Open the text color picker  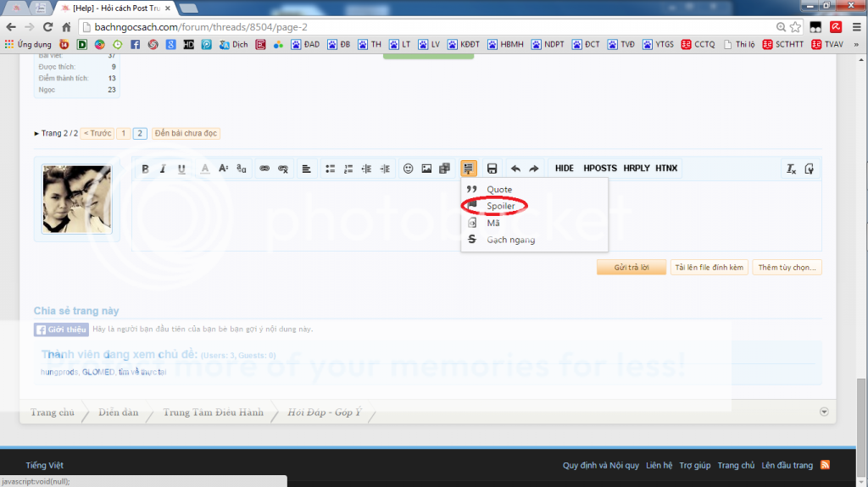(x=204, y=169)
